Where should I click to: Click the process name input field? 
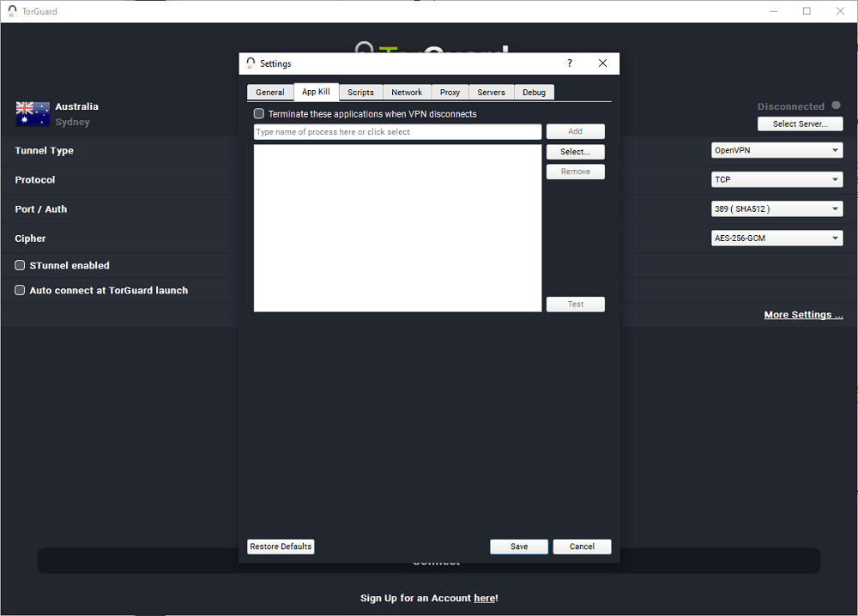click(x=397, y=132)
